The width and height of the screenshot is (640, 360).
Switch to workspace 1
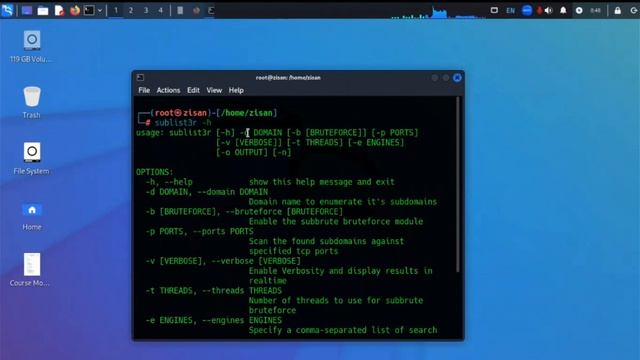pyautogui.click(x=116, y=11)
